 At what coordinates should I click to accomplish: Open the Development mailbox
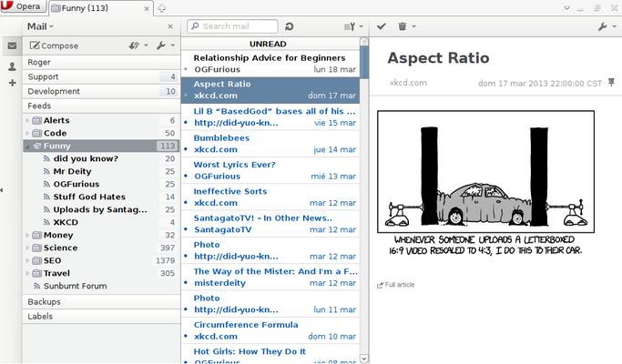tap(101, 92)
